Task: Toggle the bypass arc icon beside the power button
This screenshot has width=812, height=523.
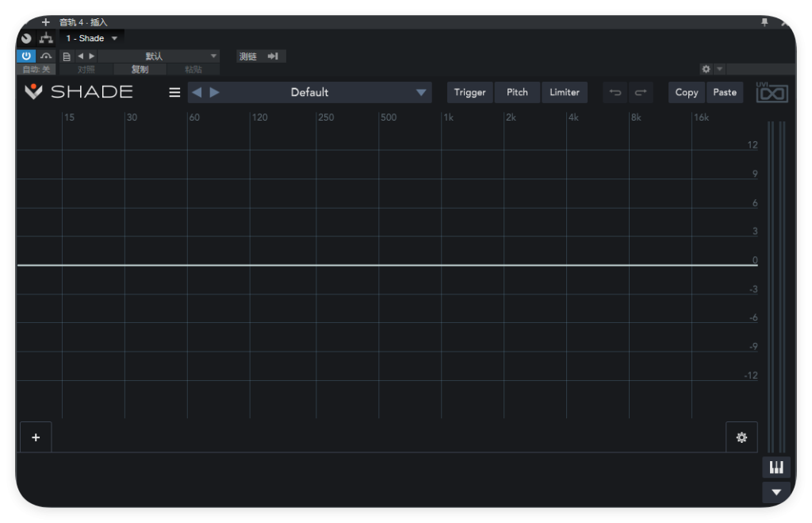Action: click(x=46, y=56)
